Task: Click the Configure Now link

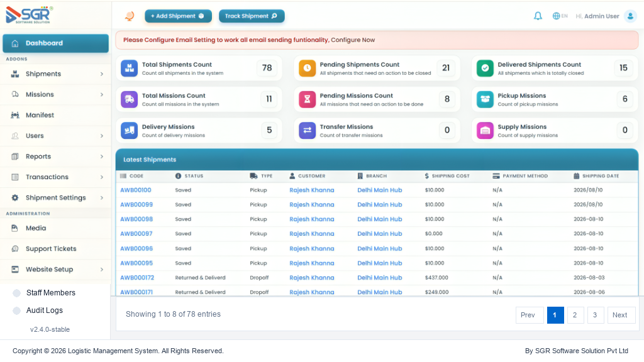Action: pyautogui.click(x=353, y=40)
